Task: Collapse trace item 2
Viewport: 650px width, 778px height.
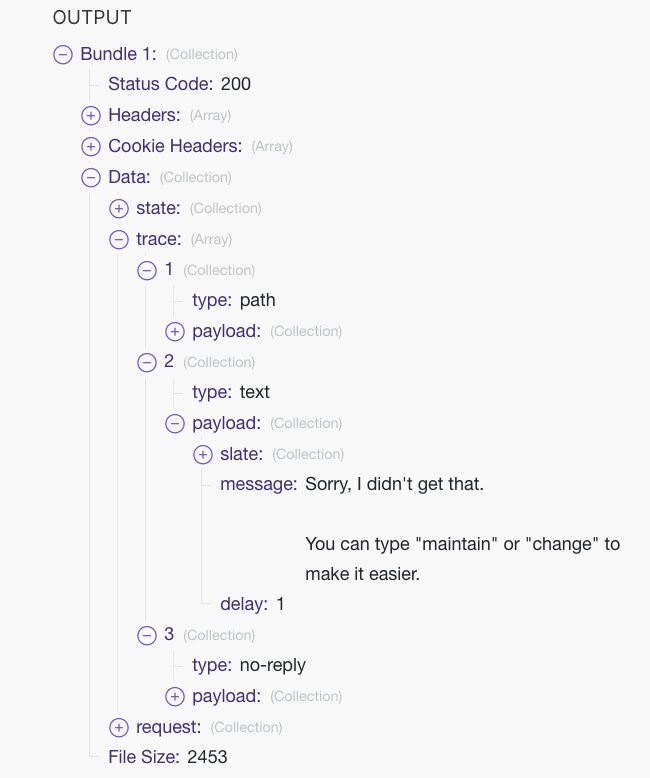Action: [x=147, y=363]
